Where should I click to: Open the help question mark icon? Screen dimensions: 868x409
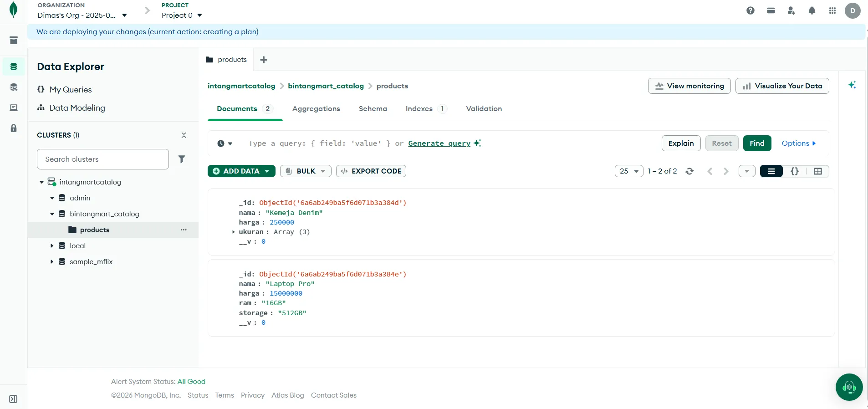(751, 10)
